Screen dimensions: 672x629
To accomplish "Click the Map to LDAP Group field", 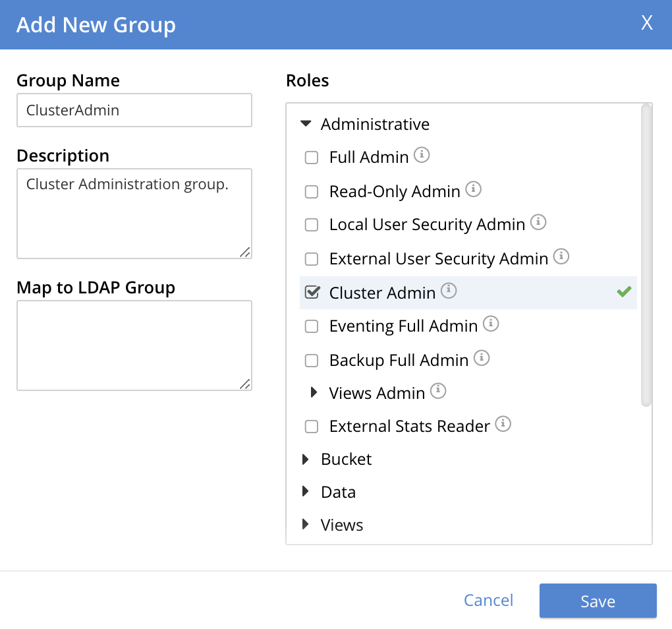I will (134, 345).
